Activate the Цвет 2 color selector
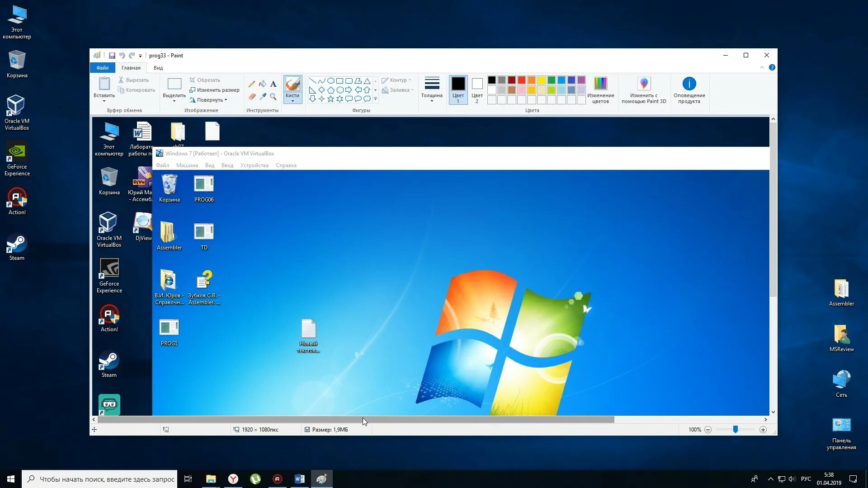This screenshot has height=488, width=868. [x=477, y=89]
